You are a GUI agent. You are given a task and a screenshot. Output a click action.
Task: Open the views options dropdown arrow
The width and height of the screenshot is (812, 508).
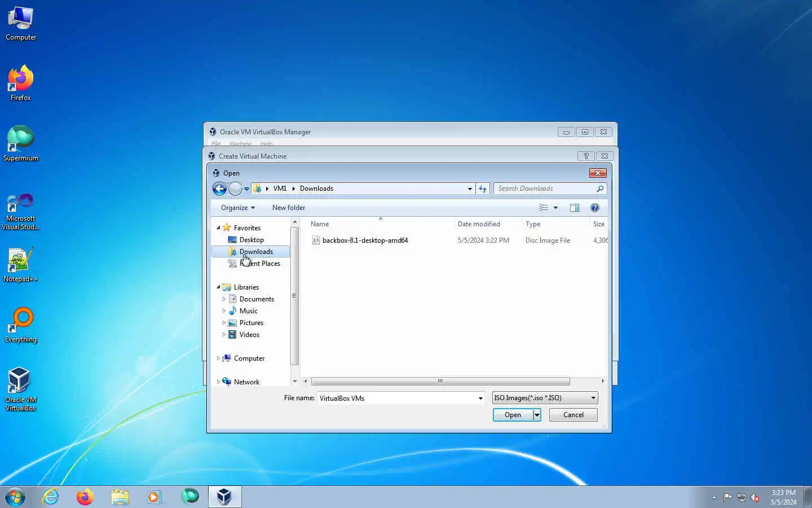pyautogui.click(x=555, y=208)
